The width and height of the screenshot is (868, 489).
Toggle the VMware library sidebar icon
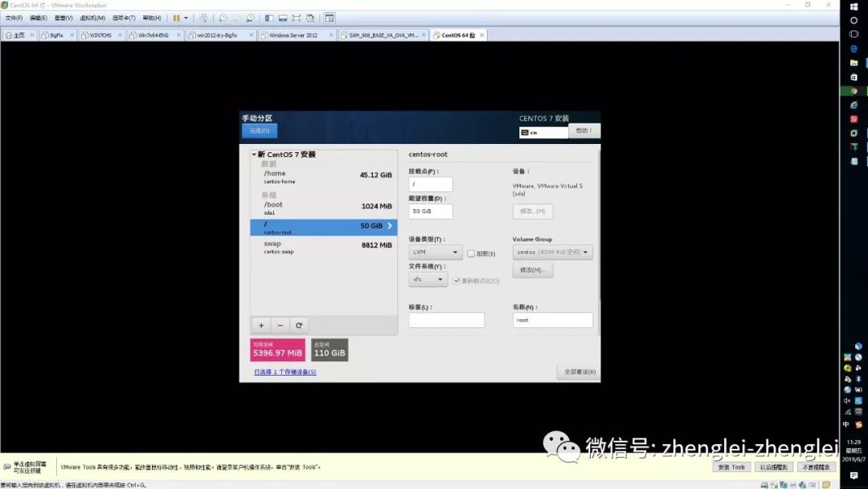coord(269,18)
